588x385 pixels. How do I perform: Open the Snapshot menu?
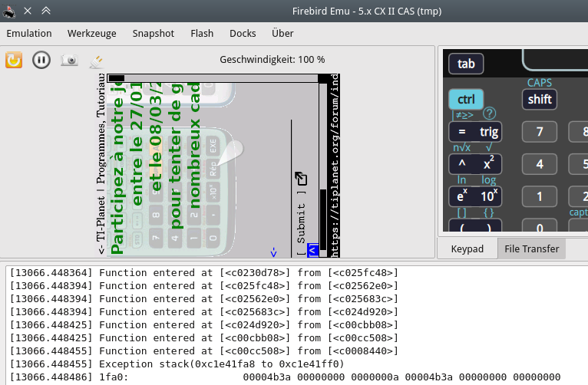point(154,33)
